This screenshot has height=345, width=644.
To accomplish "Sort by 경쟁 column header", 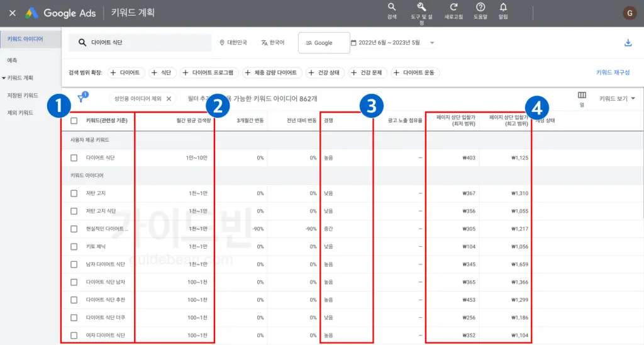I will 328,120.
